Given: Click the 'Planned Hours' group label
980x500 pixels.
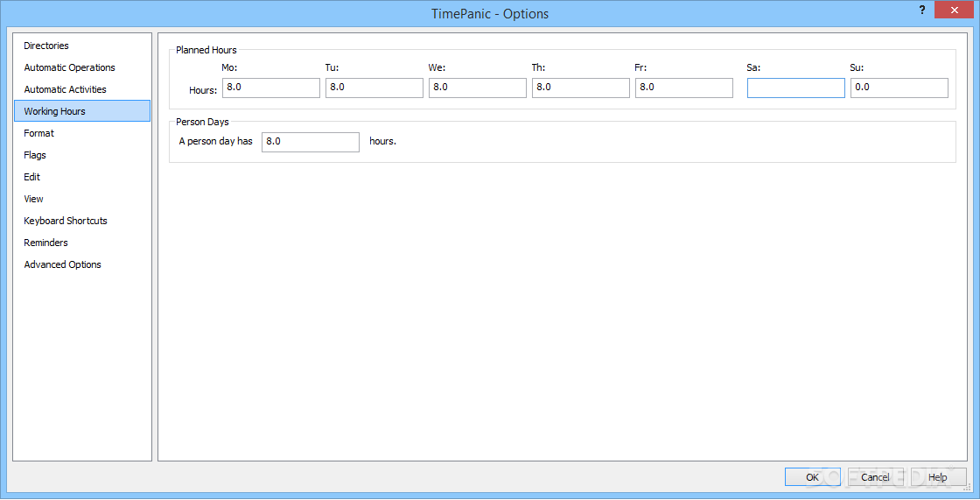Looking at the screenshot, I should click(x=206, y=50).
